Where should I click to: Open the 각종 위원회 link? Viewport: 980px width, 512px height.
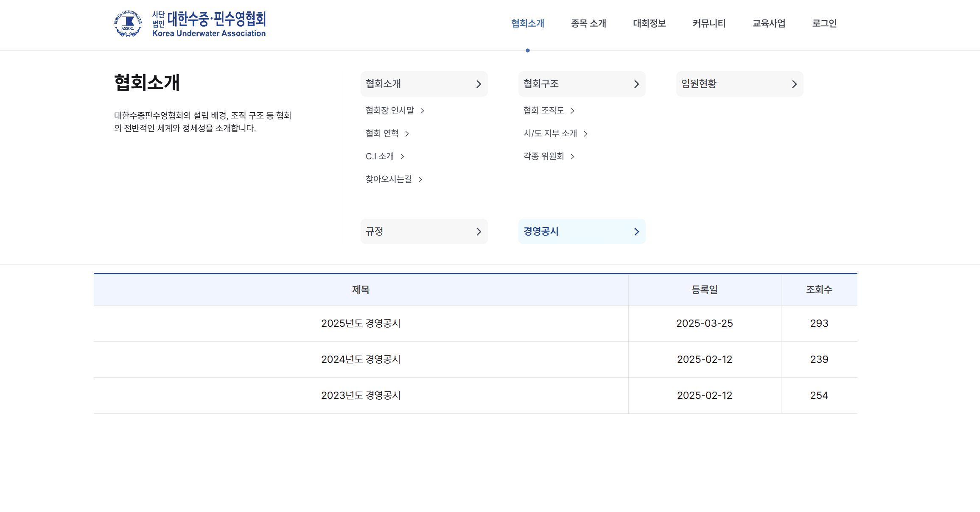[544, 156]
